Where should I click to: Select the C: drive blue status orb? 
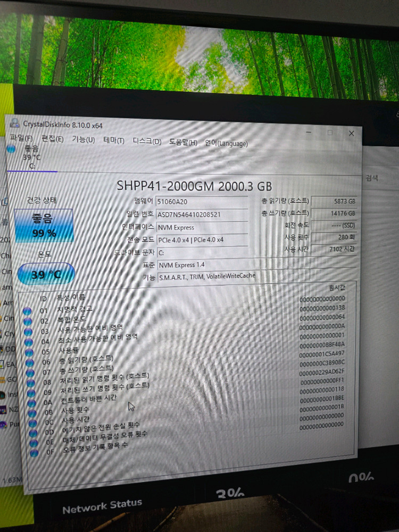pyautogui.click(x=12, y=149)
